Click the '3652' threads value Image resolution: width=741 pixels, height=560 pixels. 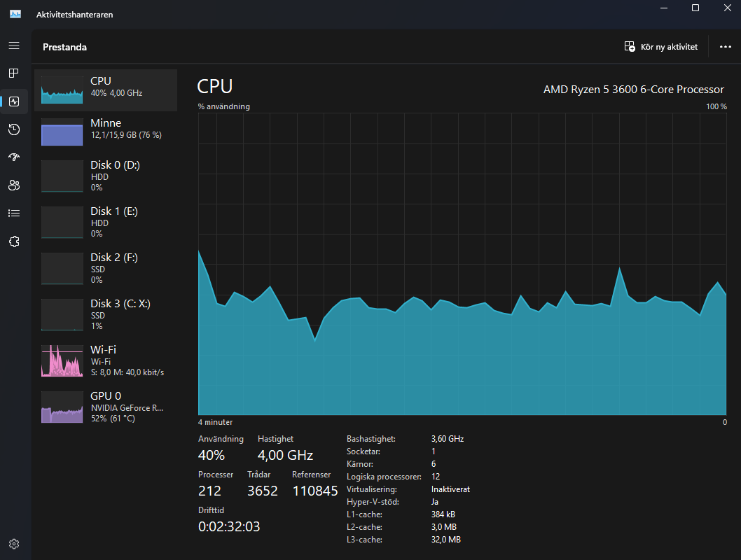[263, 491]
